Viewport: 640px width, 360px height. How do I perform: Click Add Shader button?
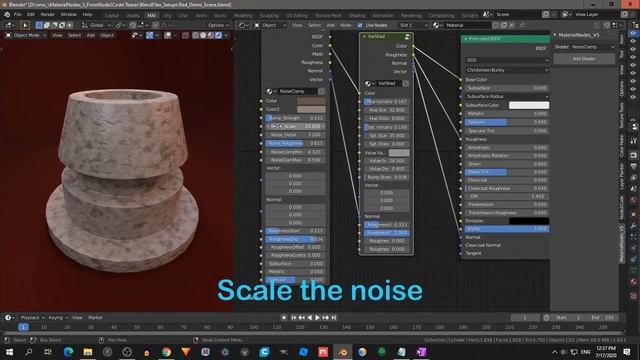pyautogui.click(x=584, y=59)
